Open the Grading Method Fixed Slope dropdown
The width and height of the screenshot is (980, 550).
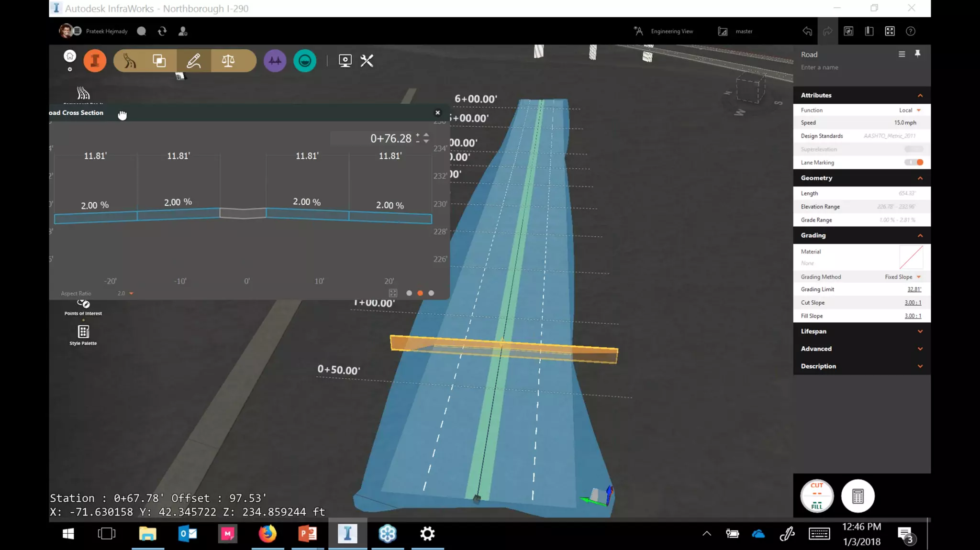[902, 277]
